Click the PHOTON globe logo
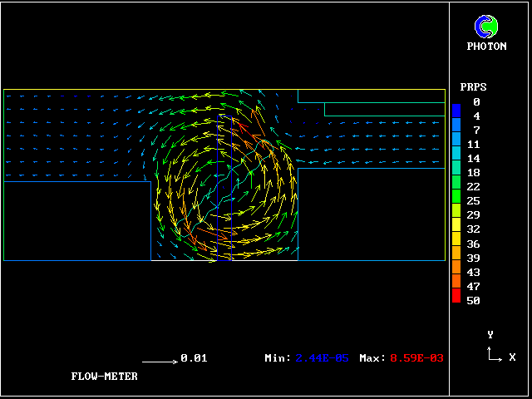 486,27
